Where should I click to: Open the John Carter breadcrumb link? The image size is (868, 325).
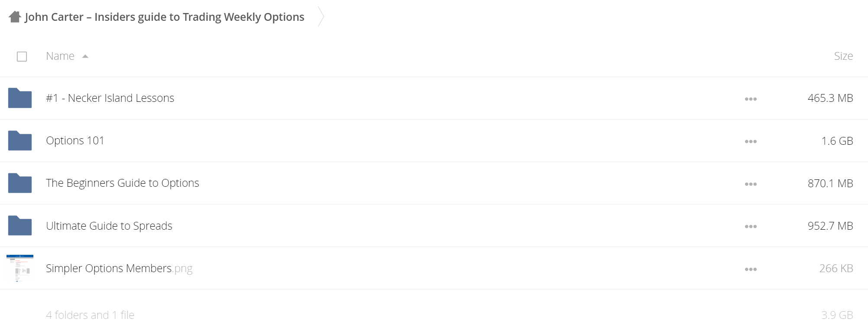pos(165,17)
